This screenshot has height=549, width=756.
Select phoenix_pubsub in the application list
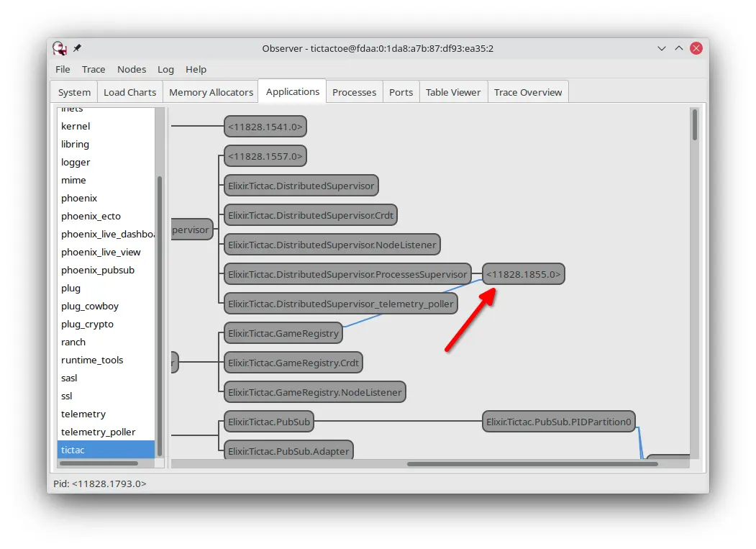click(98, 270)
